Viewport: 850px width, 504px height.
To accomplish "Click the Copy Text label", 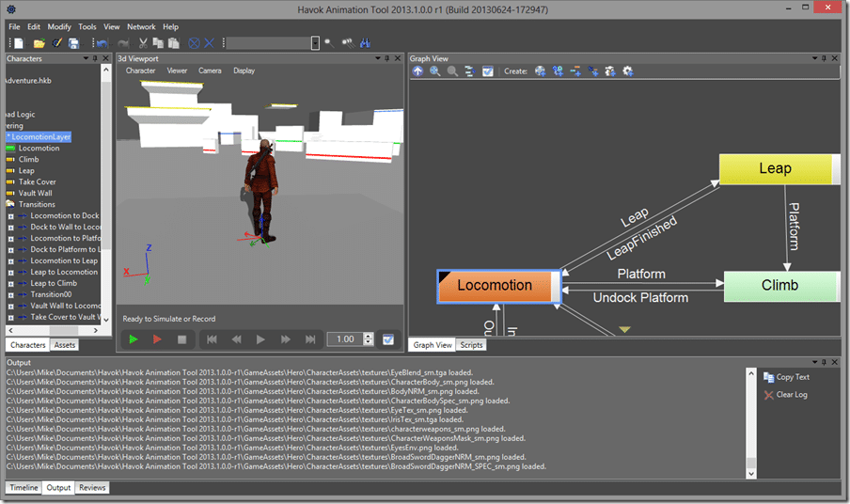I will [x=793, y=377].
